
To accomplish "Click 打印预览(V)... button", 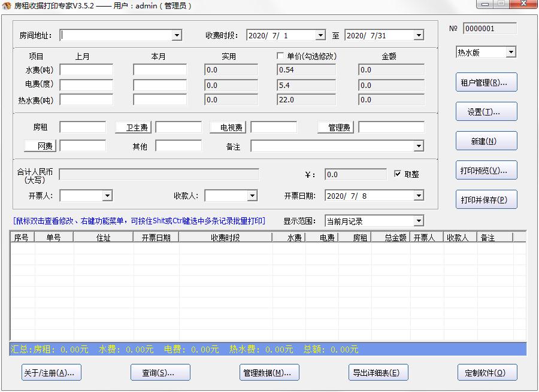I will 486,171.
